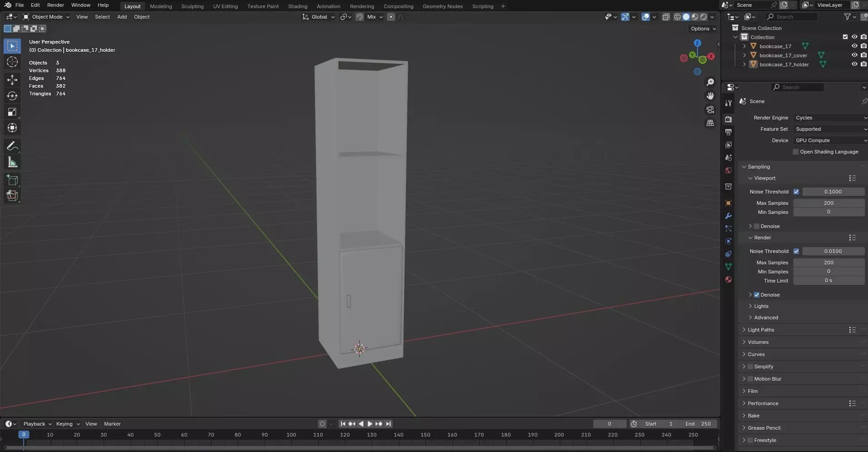This screenshot has height=452, width=868.
Task: Hide bookcase_17 in viewport
Action: tap(854, 46)
